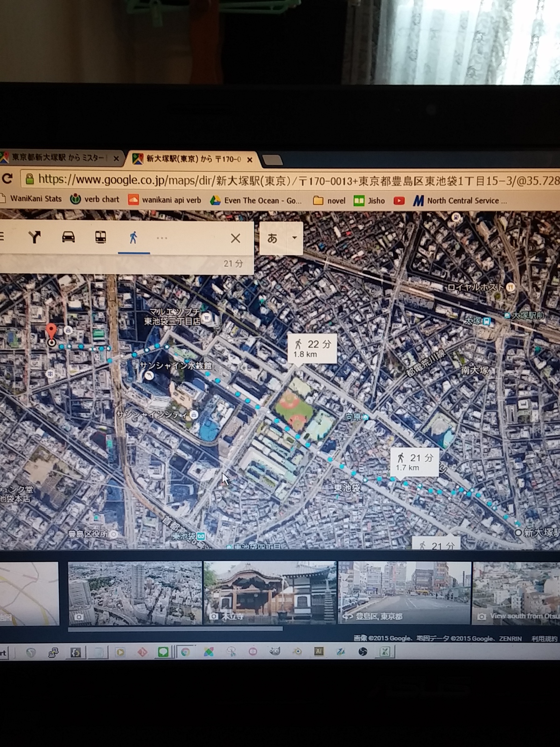Open the Blender taskbar icon
The image size is (560, 747).
297,651
